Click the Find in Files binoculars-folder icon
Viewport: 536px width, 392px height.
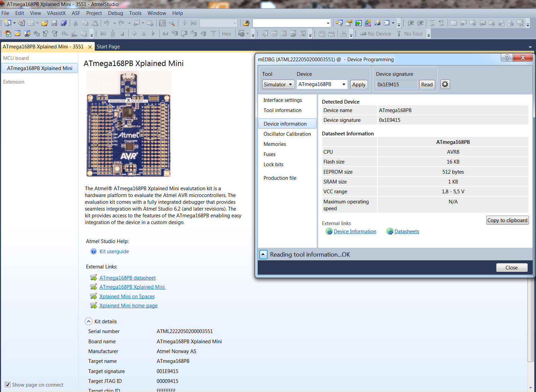(246, 23)
